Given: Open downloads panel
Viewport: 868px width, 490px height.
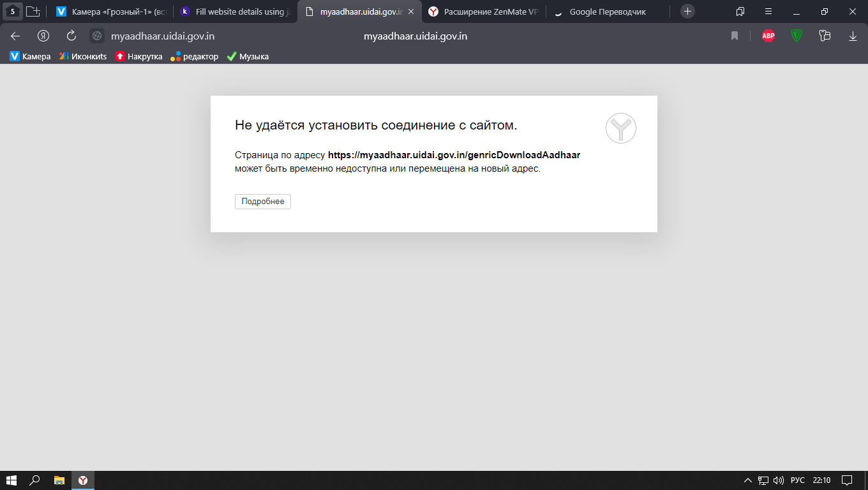Looking at the screenshot, I should 853,36.
